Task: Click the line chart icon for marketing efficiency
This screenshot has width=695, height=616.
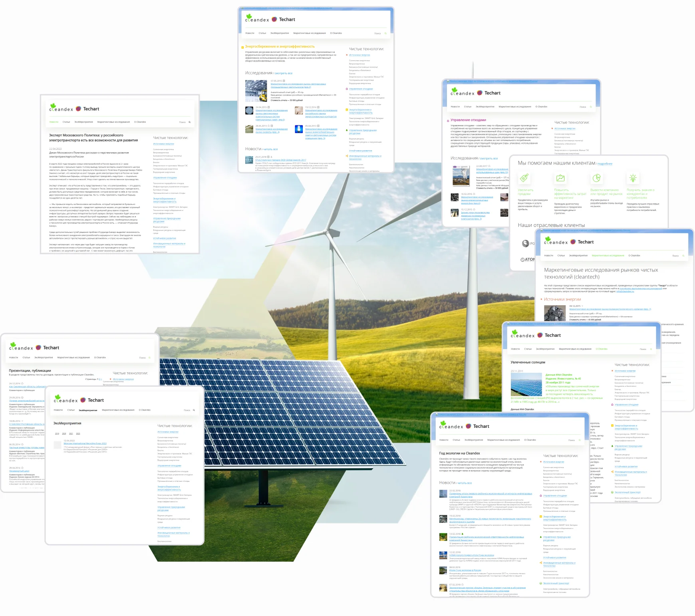Action: 560,178
